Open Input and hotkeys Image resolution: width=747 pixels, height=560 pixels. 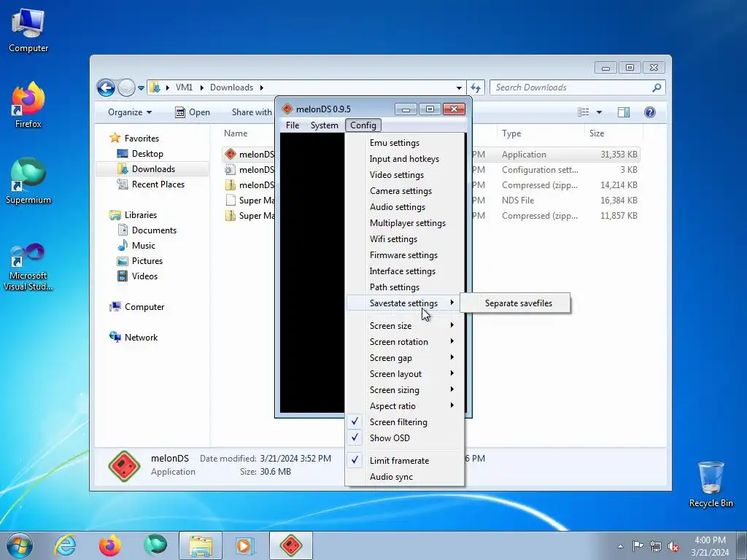point(405,159)
